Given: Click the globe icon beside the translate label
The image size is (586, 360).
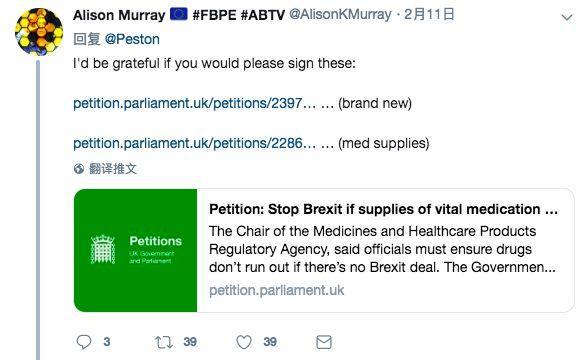Looking at the screenshot, I should (x=79, y=169).
